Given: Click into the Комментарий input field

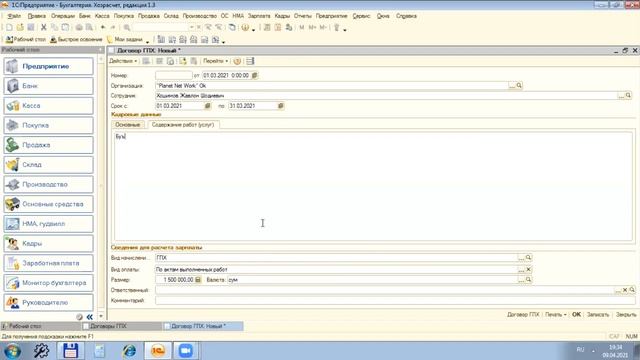Looking at the screenshot, I should (x=395, y=300).
